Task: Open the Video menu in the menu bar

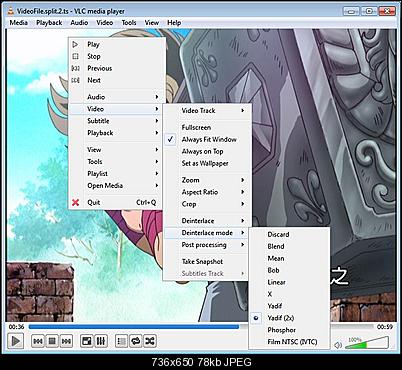Action: 105,23
